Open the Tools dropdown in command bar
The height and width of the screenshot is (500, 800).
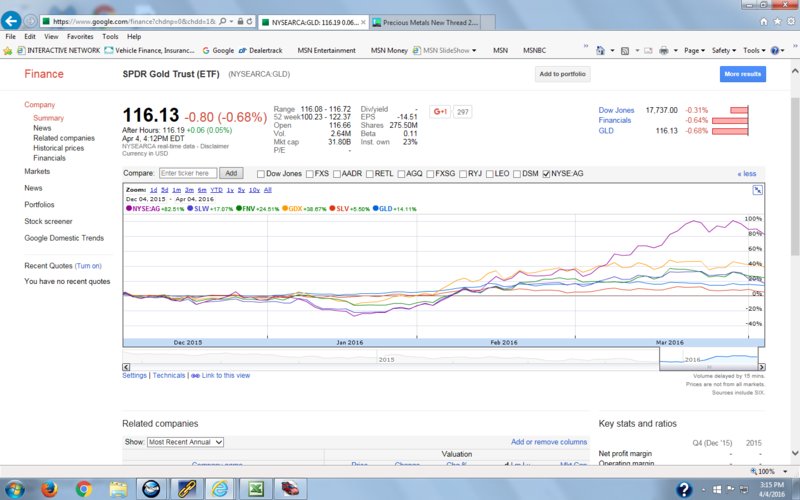754,51
